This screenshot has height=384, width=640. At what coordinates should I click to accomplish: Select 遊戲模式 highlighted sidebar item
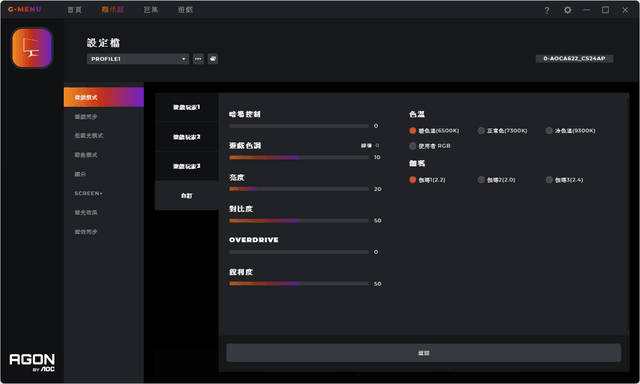104,97
